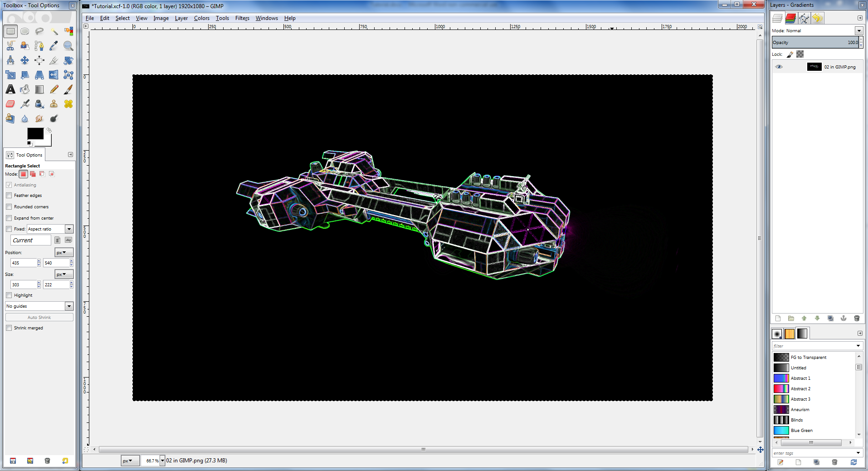Select the Bucket Fill tool
Viewport: 868px width, 471px height.
pos(25,89)
